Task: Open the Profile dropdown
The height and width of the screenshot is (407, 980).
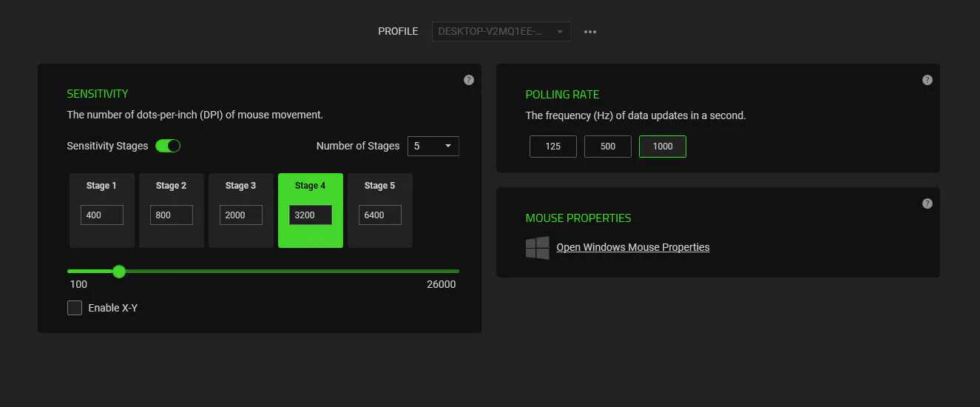Action: 501,31
